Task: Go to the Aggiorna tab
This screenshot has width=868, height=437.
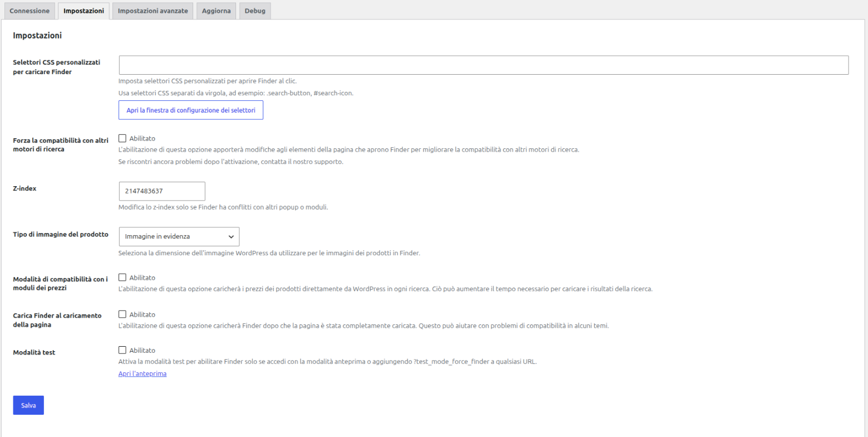Action: pos(217,11)
